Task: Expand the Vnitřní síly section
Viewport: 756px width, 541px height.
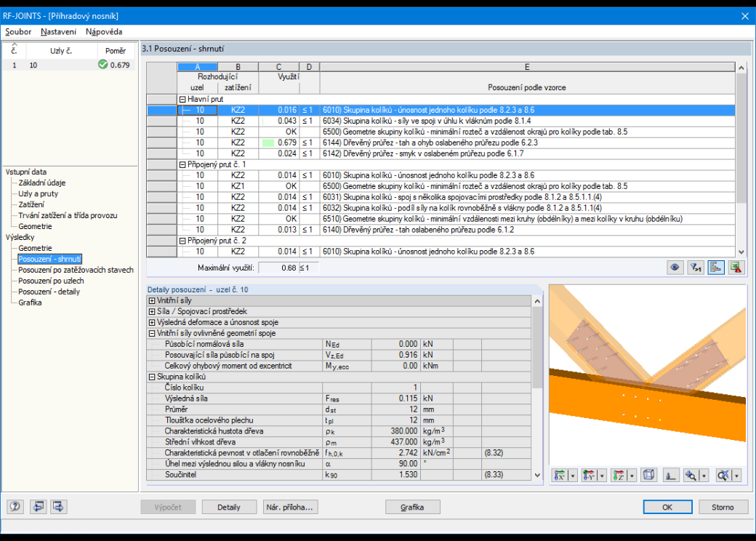Action: [x=152, y=300]
